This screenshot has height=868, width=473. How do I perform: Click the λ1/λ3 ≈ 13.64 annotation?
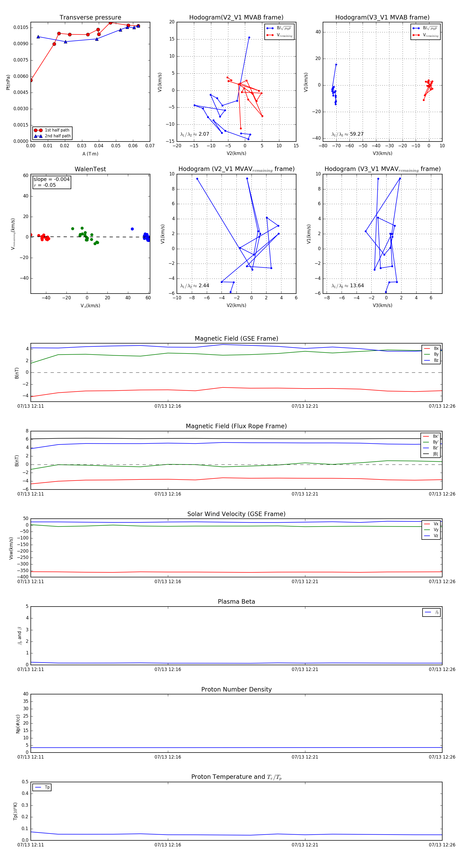click(x=347, y=286)
